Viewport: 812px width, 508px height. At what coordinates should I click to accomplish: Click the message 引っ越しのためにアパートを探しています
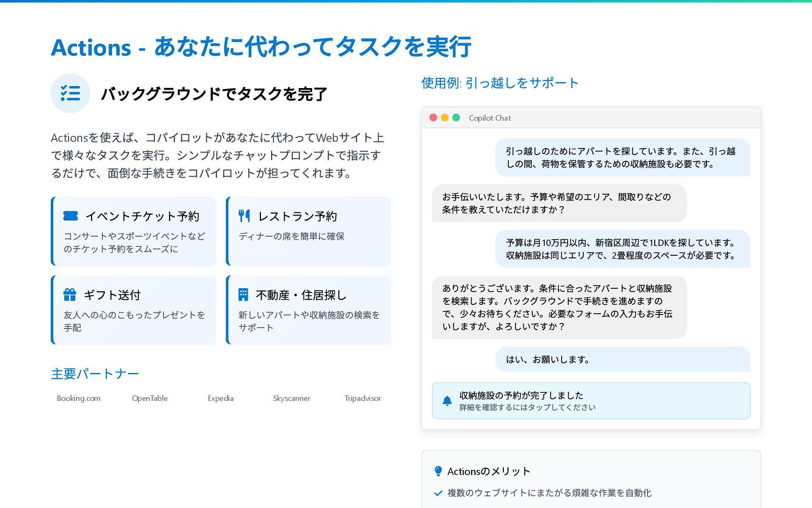623,157
